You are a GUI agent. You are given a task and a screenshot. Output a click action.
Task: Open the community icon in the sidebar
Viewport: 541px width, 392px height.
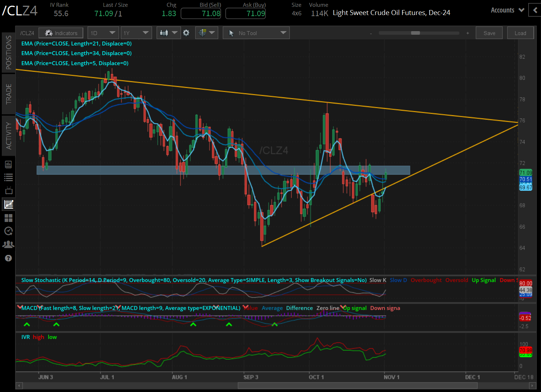coord(9,244)
